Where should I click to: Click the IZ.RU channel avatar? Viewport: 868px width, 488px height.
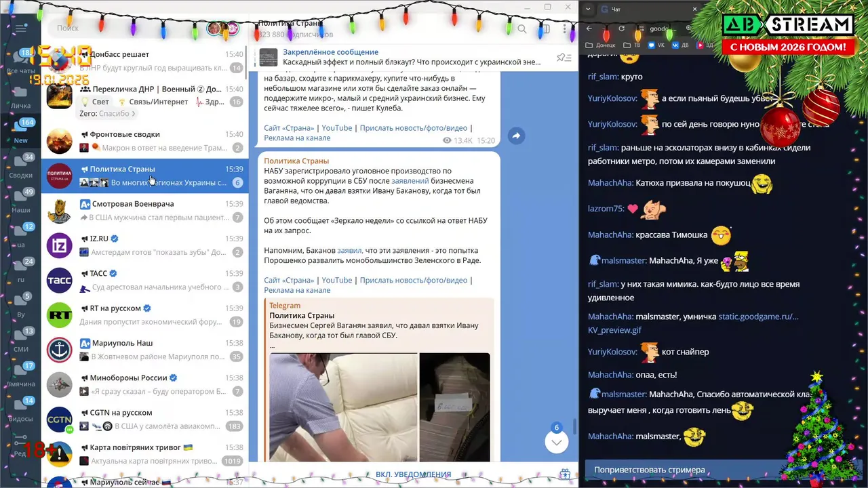point(60,245)
